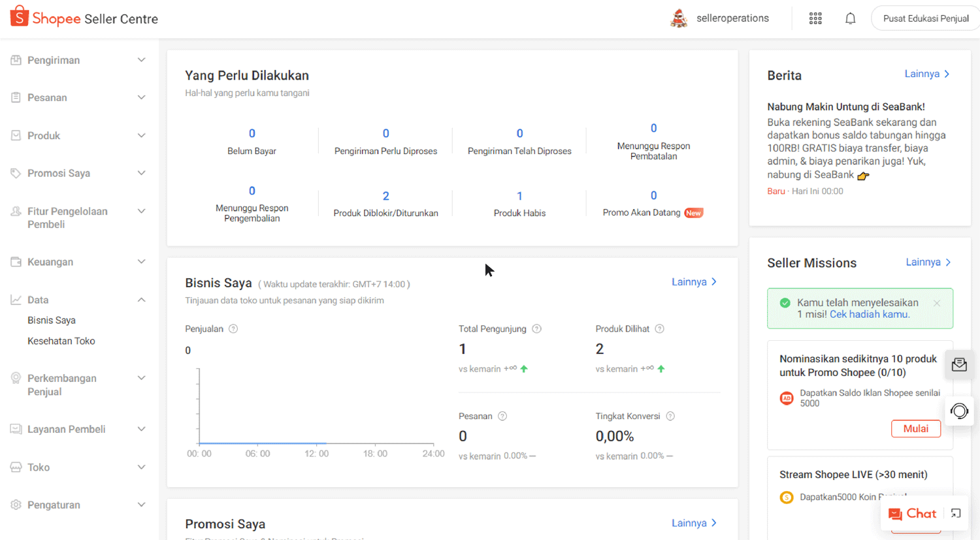Open the SeaBank news headline

(845, 107)
